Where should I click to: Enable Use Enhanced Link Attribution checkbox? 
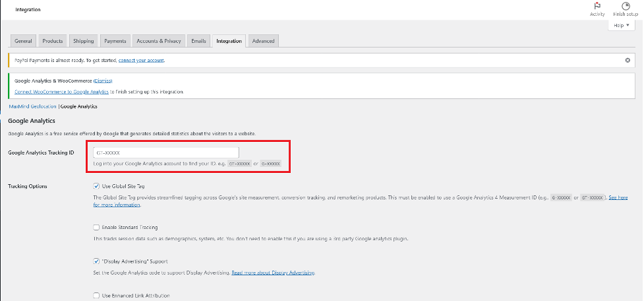(x=96, y=295)
